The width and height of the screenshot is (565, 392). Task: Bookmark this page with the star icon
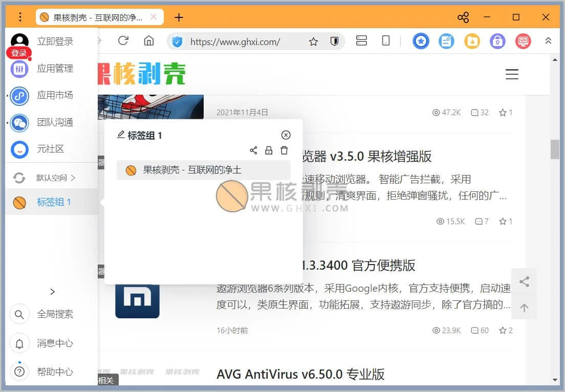point(314,42)
